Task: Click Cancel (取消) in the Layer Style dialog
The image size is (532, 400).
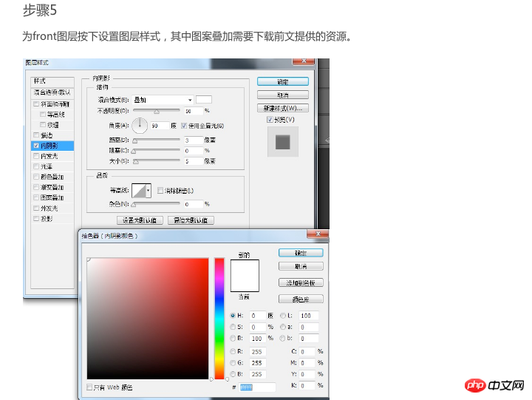Action: 282,95
